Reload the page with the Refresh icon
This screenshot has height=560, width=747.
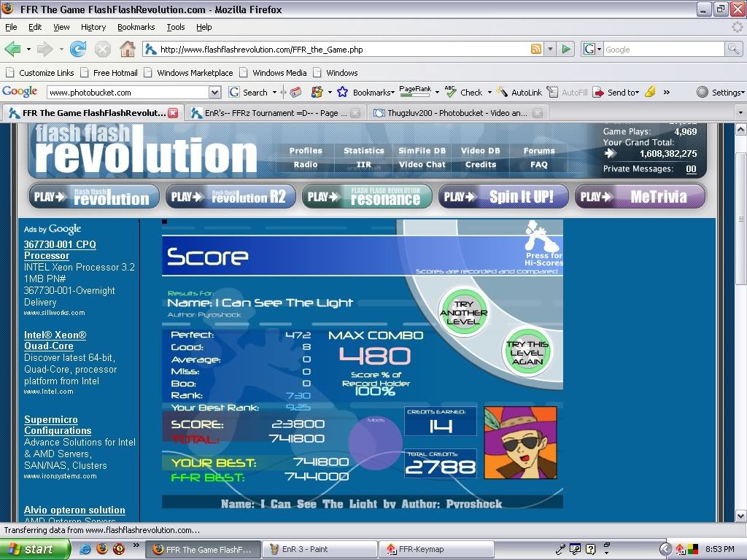click(x=78, y=50)
